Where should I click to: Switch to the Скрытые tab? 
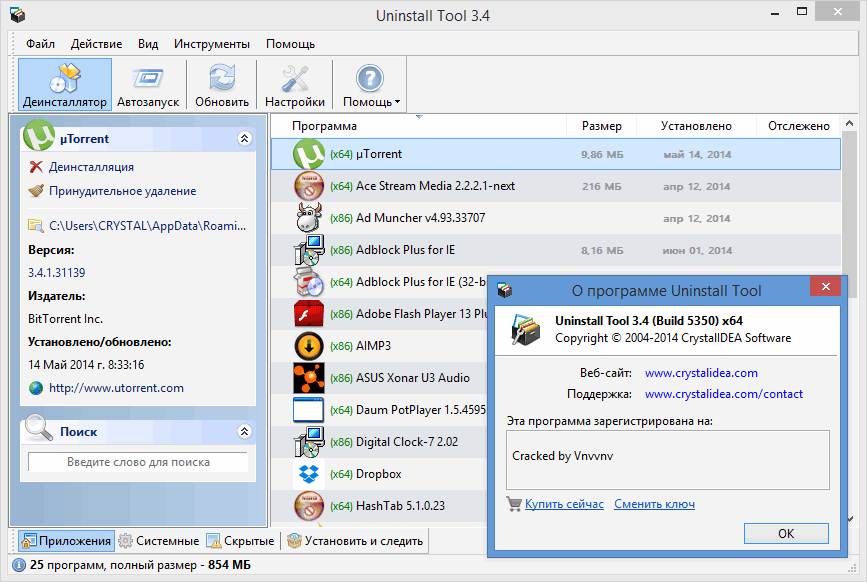point(241,541)
